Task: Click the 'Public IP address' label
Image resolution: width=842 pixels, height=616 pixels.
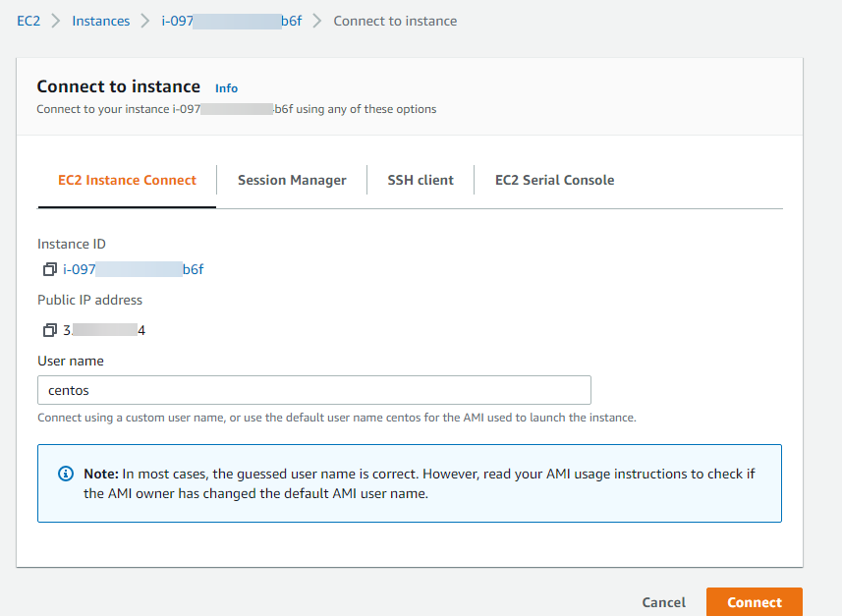Action: (x=89, y=300)
